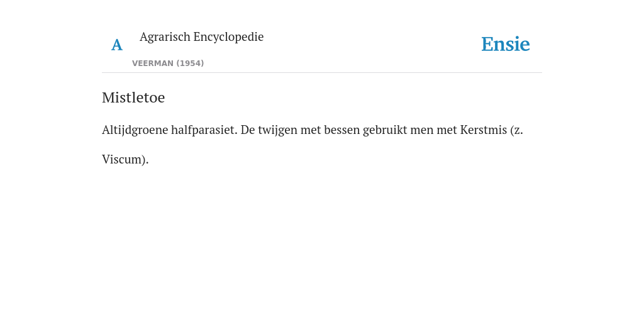The image size is (644, 322).
Task: Click the word Agrarisch in the header title
Action: (x=165, y=37)
